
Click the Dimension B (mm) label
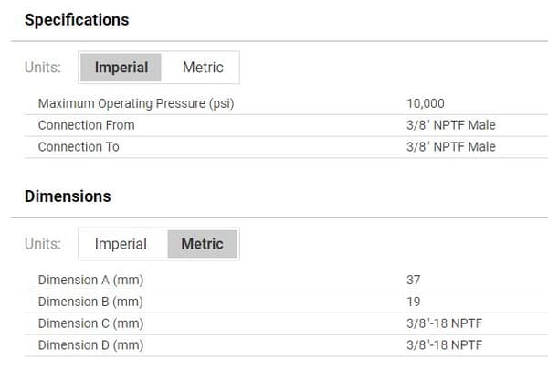coord(90,302)
